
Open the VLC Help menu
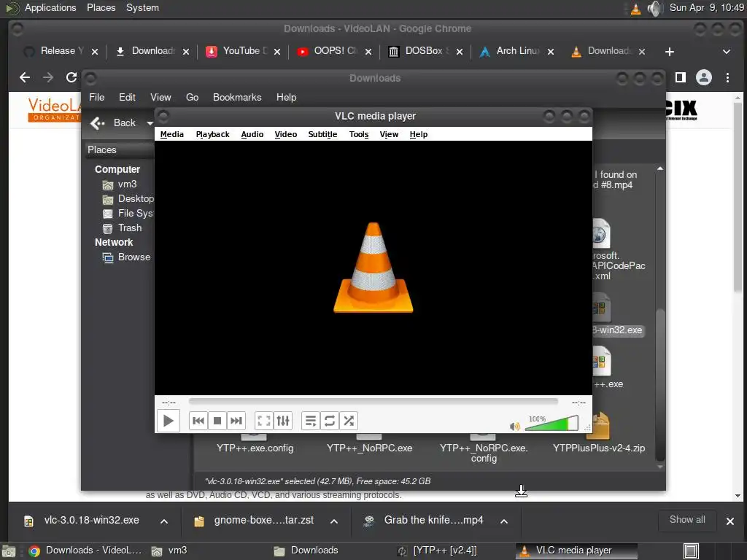pos(418,134)
